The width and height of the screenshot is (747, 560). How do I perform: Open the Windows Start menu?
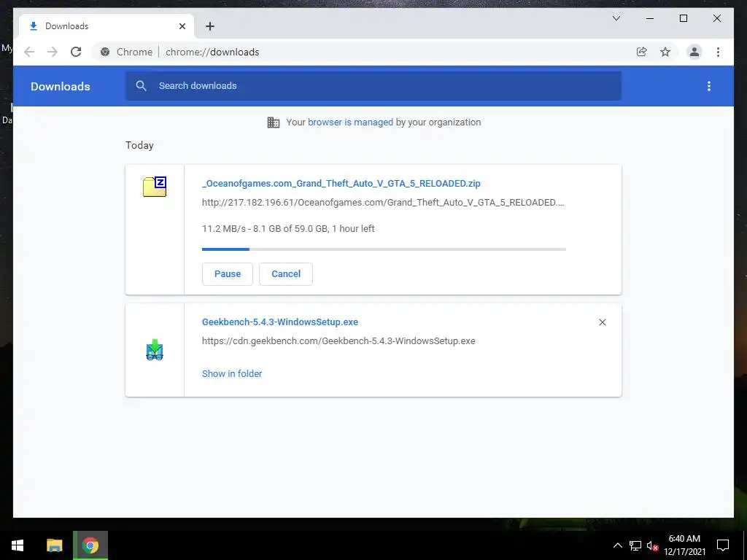[18, 545]
